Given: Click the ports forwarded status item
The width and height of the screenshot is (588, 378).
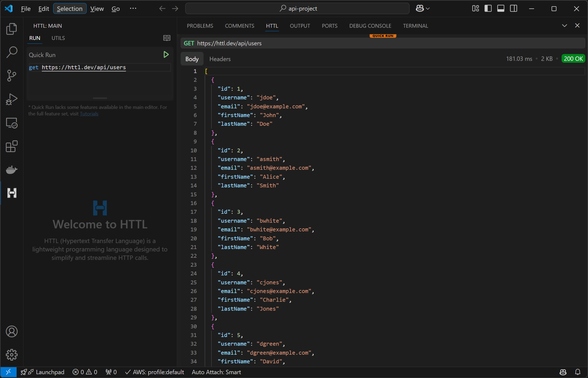Looking at the screenshot, I should click(111, 372).
